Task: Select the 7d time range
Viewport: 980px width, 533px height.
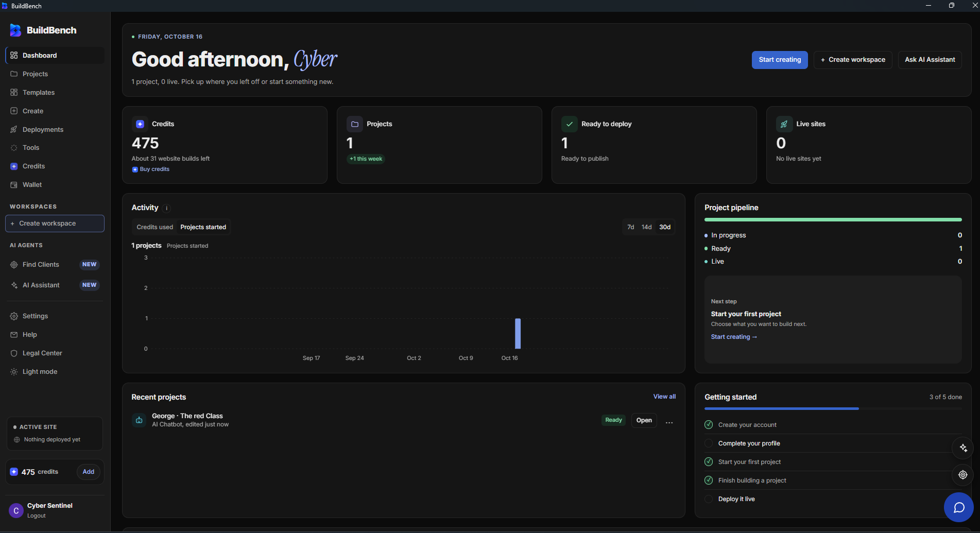Action: pos(630,227)
